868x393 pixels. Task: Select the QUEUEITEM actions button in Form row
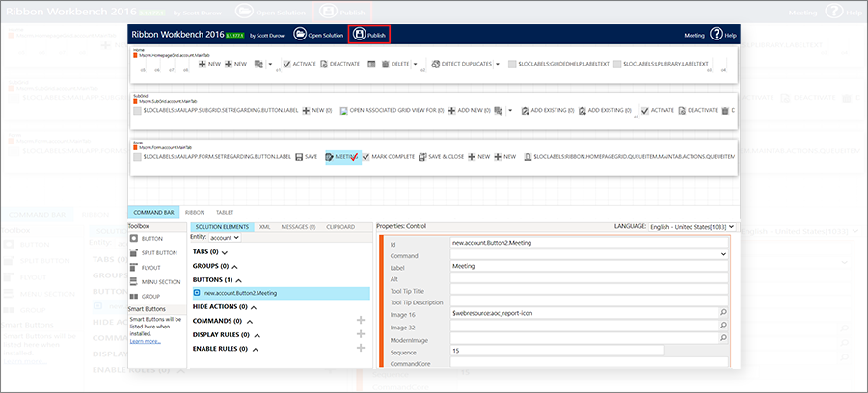pos(630,157)
